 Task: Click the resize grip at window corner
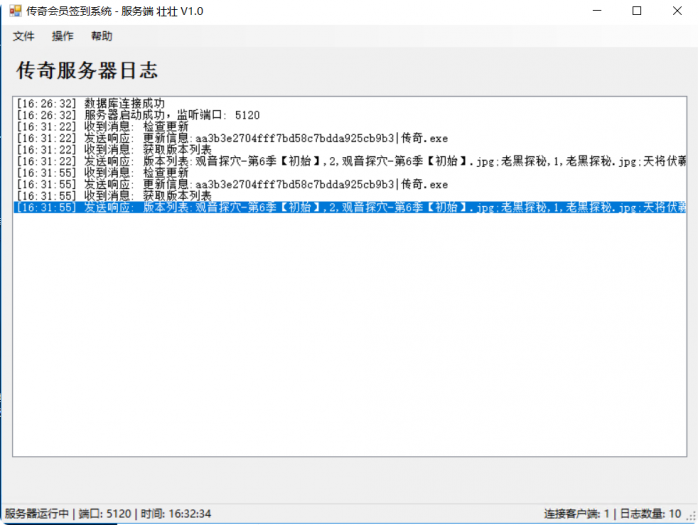(691, 518)
